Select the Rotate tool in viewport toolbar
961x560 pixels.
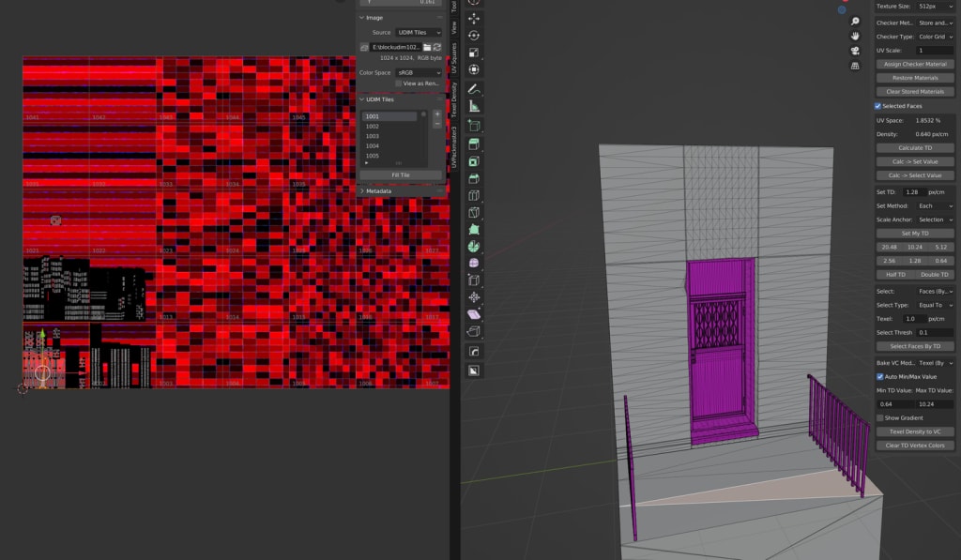[x=474, y=36]
